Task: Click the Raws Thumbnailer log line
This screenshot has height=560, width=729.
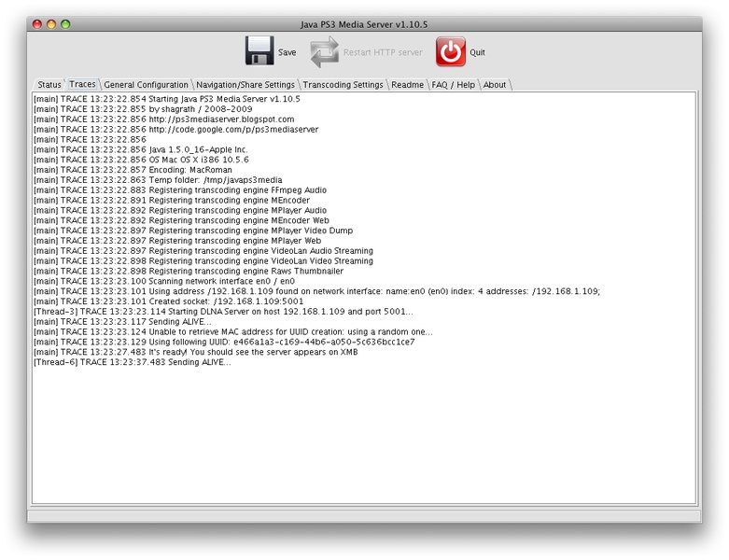Action: point(189,272)
